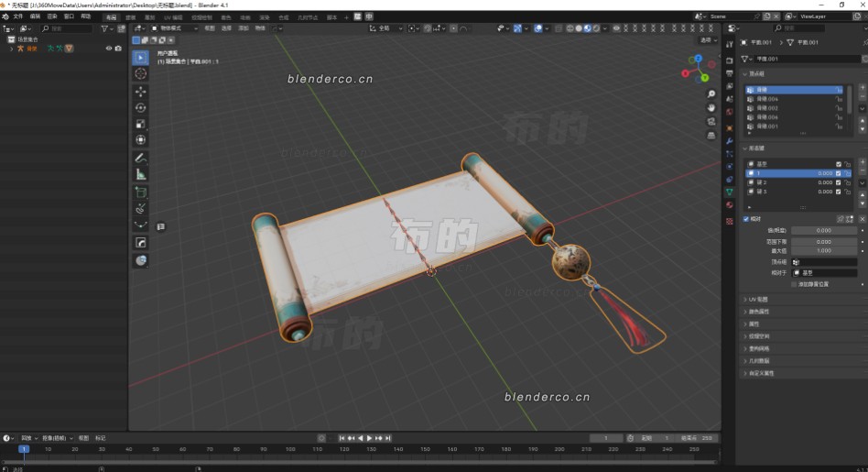Click the pan view hand icon
The image size is (868, 472).
711,108
